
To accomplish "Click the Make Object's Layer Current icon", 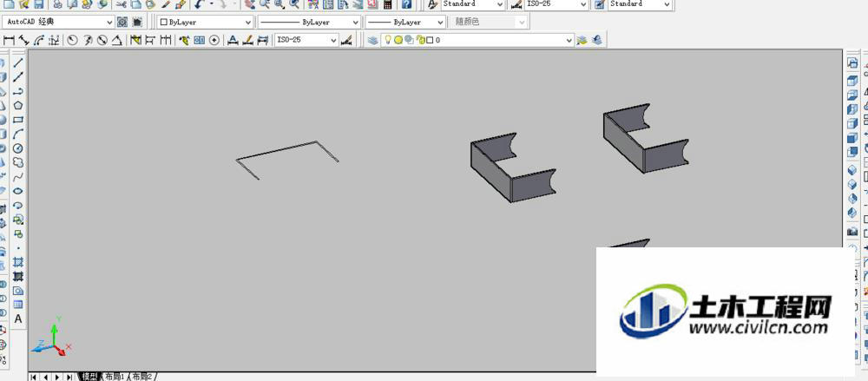I will click(x=582, y=40).
